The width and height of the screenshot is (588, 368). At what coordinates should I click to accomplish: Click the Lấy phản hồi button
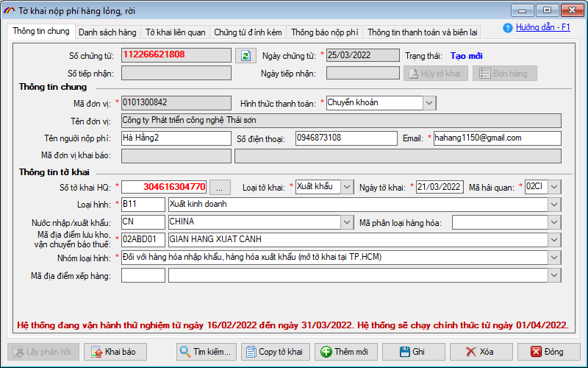tap(43, 352)
